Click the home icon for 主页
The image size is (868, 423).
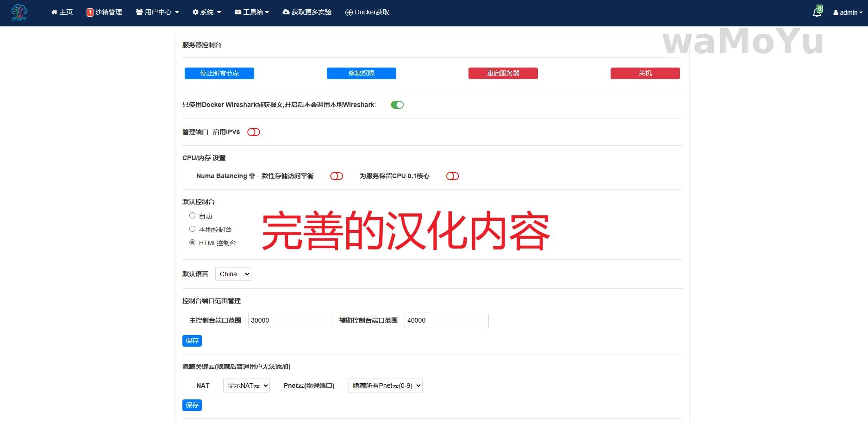54,12
